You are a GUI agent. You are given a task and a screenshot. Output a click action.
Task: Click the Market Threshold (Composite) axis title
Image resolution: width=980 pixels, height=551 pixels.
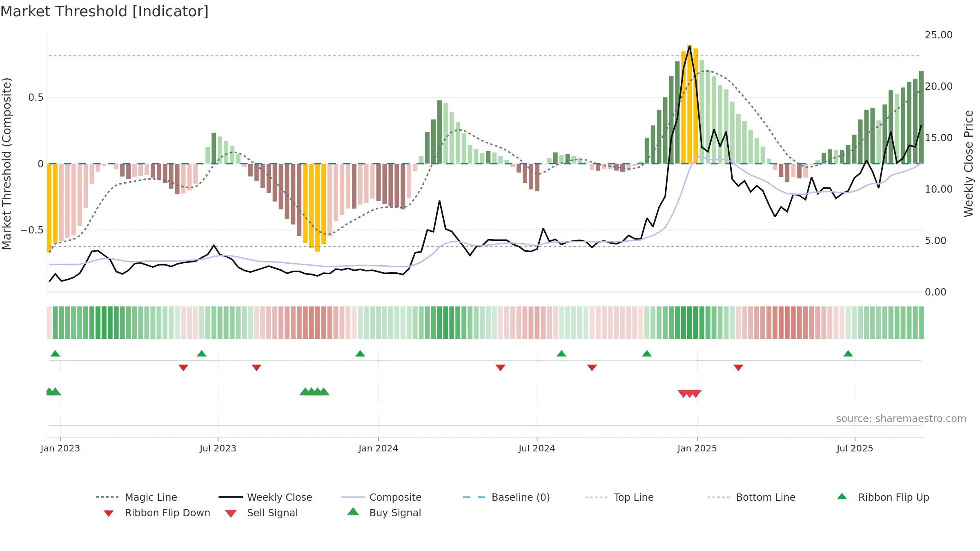7,163
